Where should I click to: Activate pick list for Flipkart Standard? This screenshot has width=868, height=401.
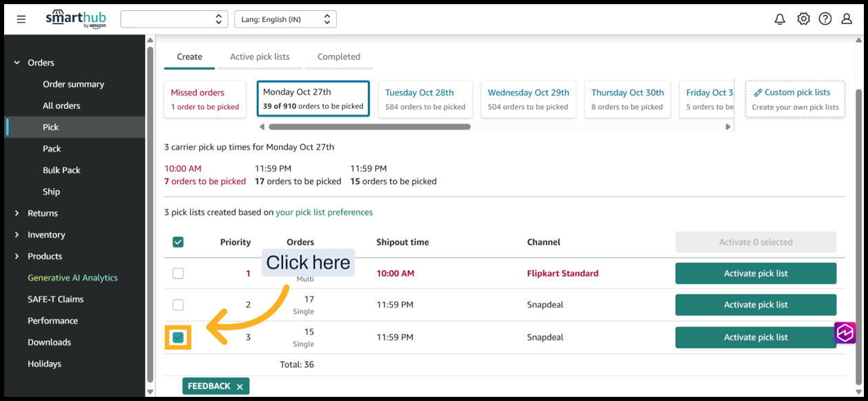coord(755,274)
